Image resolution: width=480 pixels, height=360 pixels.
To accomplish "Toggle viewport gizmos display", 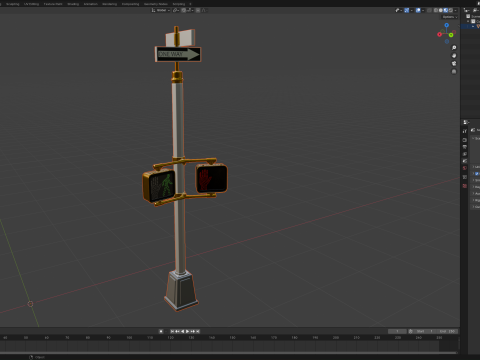I will (x=407, y=10).
